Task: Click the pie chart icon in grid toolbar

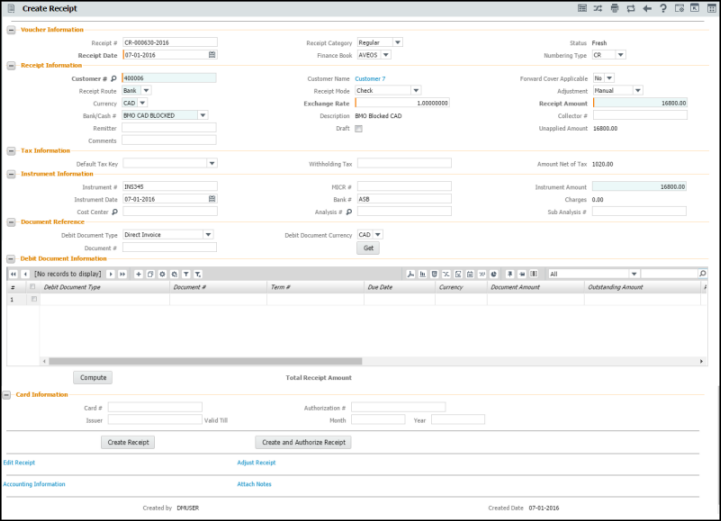Action: click(493, 274)
